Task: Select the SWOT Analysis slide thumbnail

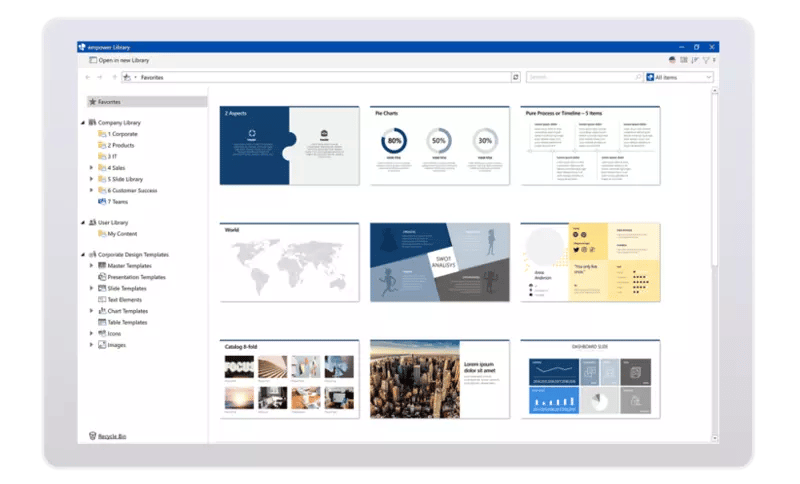Action: [x=440, y=262]
